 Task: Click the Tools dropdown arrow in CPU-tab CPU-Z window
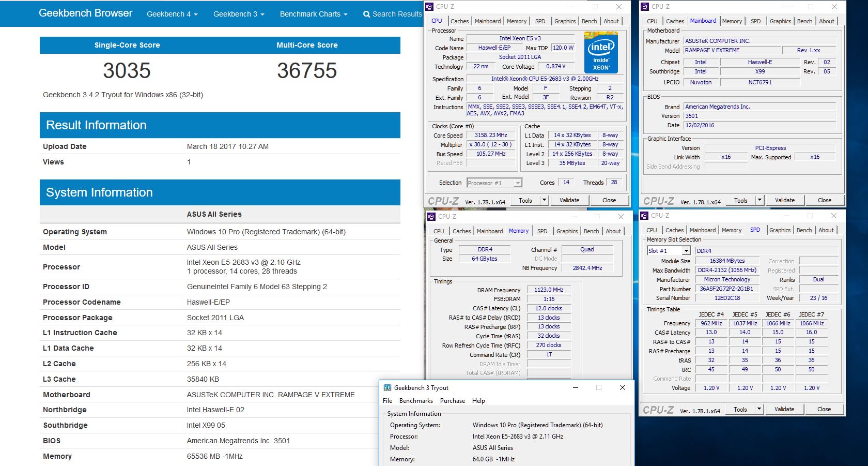544,200
